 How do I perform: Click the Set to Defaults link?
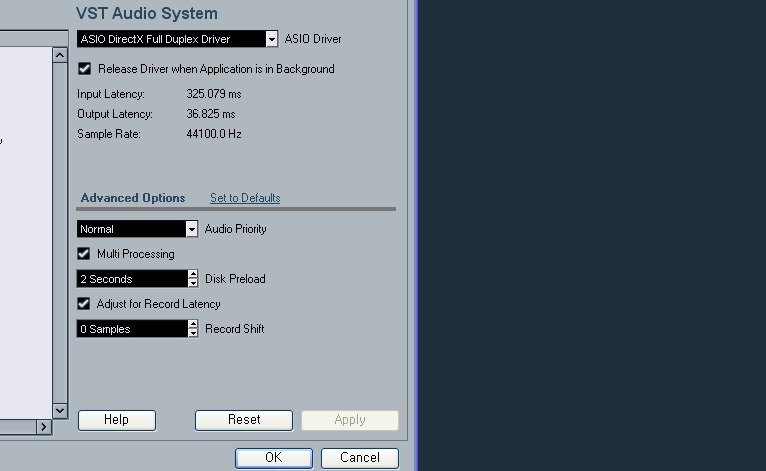pos(245,198)
